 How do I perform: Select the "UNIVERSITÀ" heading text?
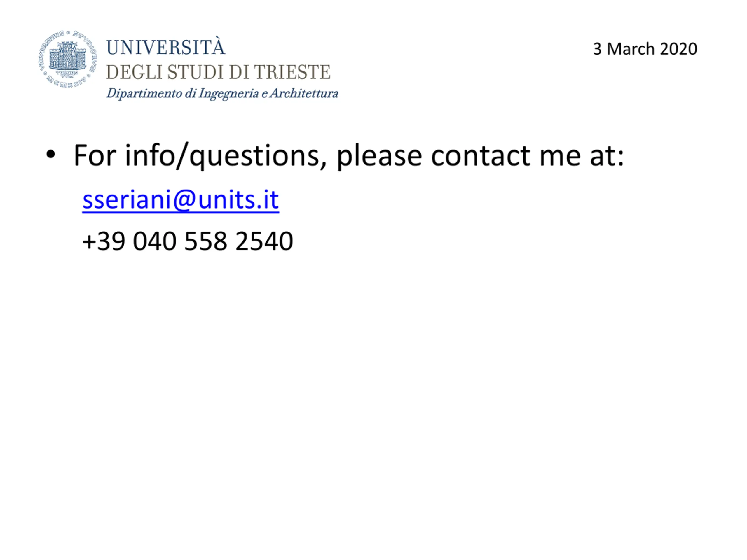tap(165, 47)
